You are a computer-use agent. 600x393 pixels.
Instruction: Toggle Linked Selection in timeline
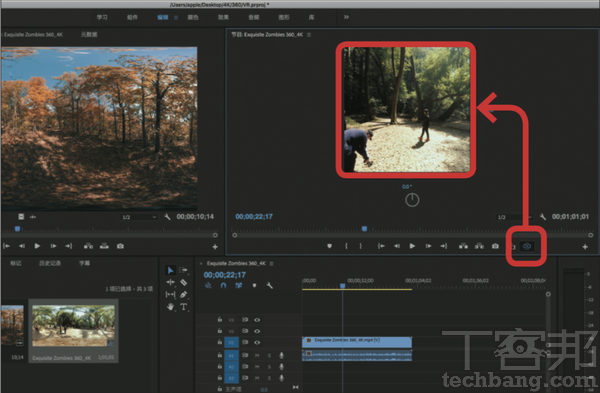point(239,285)
